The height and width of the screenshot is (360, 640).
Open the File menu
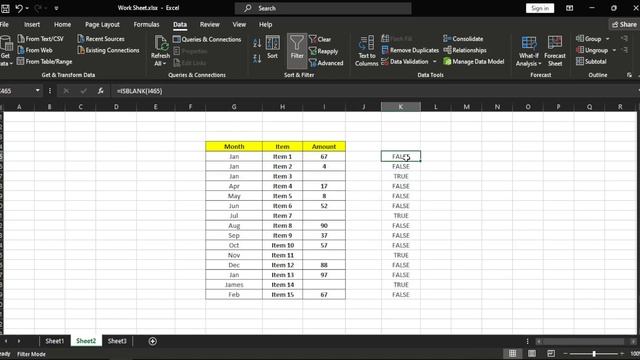pyautogui.click(x=4, y=24)
